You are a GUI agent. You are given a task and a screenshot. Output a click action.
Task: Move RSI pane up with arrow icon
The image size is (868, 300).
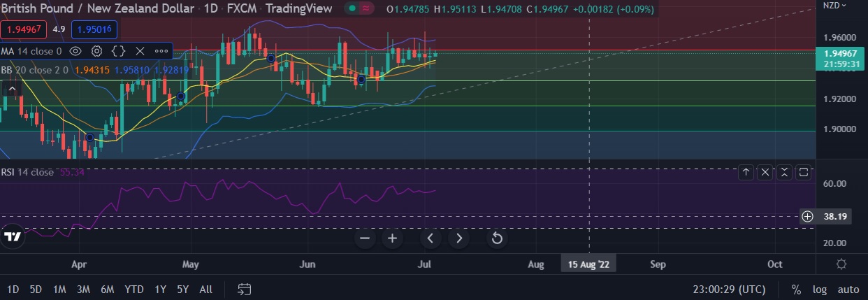pos(746,171)
